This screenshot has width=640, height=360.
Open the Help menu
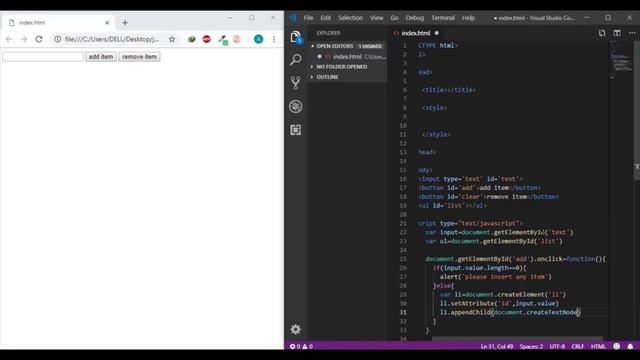pos(468,18)
